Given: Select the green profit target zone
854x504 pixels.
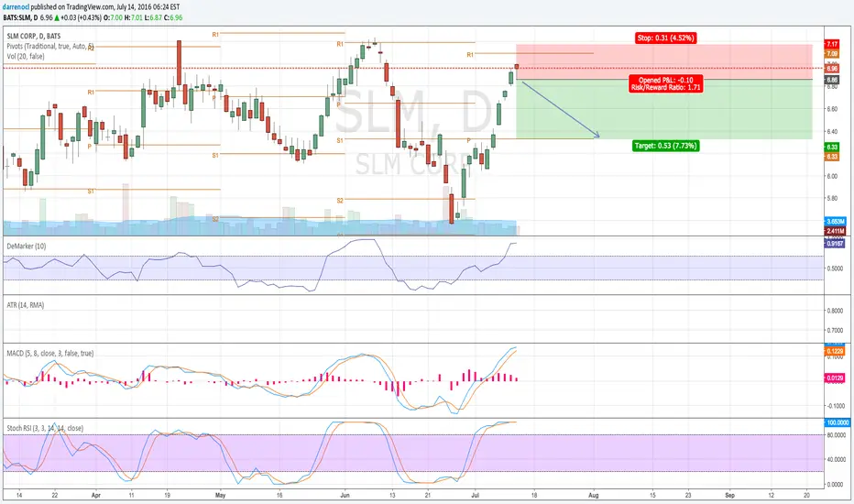Looking at the screenshot, I should [664, 109].
